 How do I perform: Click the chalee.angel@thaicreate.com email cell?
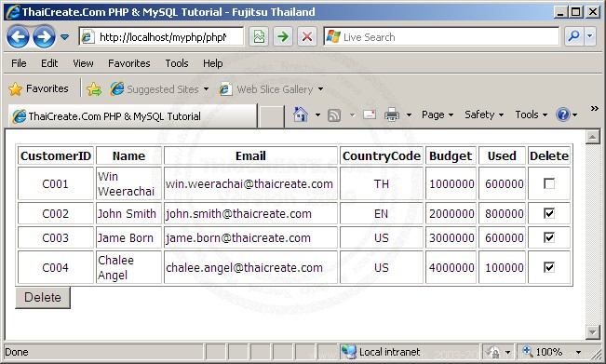click(x=250, y=267)
